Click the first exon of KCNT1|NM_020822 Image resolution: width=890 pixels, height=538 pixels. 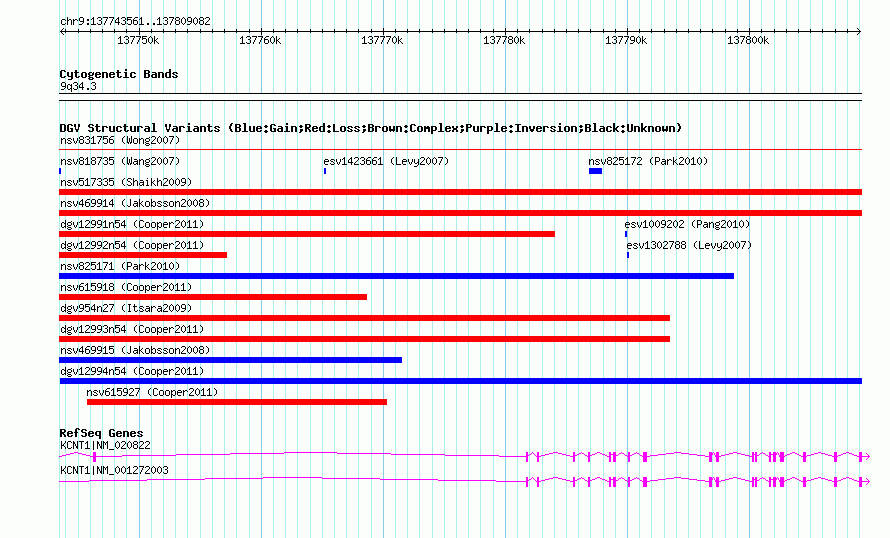[95, 457]
